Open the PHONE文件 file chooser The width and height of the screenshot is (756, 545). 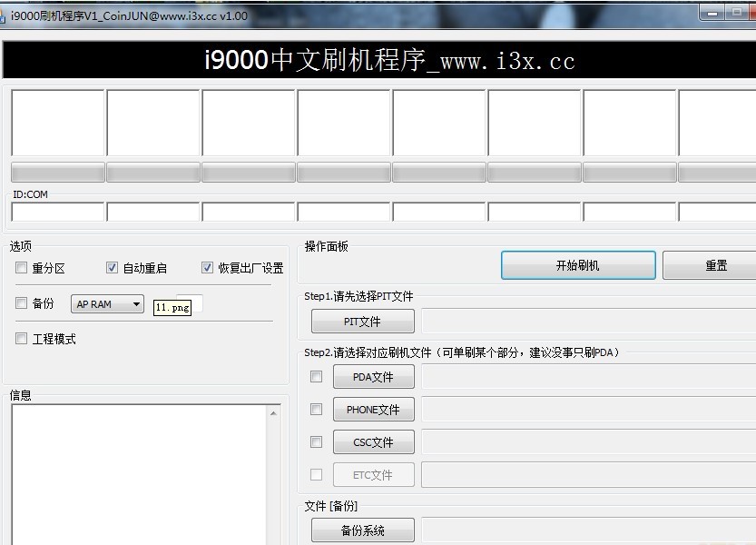click(373, 410)
